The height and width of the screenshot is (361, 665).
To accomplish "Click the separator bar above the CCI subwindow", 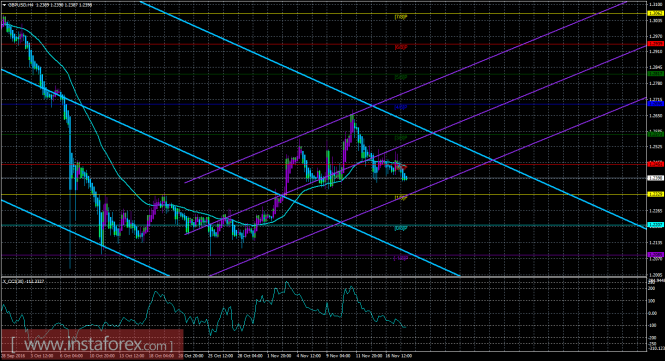I will [323, 277].
